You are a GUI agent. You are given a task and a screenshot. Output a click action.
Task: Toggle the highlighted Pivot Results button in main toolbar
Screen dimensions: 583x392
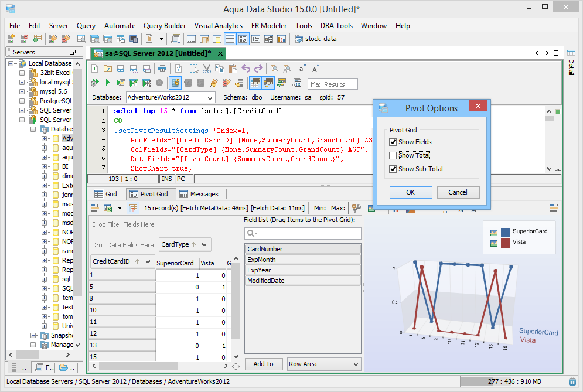pos(243,39)
